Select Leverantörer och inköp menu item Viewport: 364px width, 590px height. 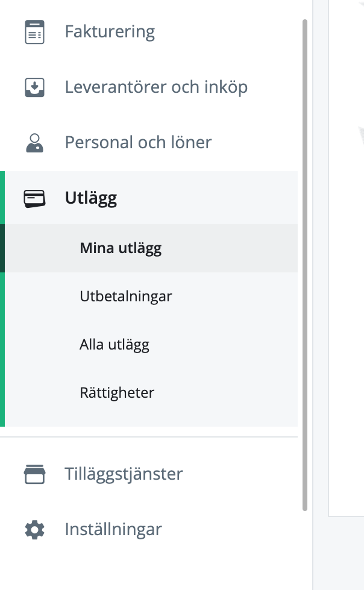156,87
